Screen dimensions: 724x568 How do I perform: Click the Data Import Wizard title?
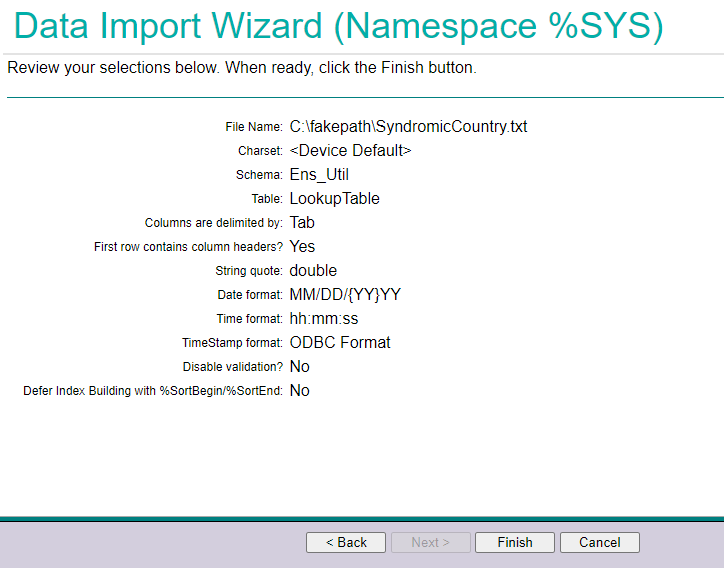coord(339,26)
